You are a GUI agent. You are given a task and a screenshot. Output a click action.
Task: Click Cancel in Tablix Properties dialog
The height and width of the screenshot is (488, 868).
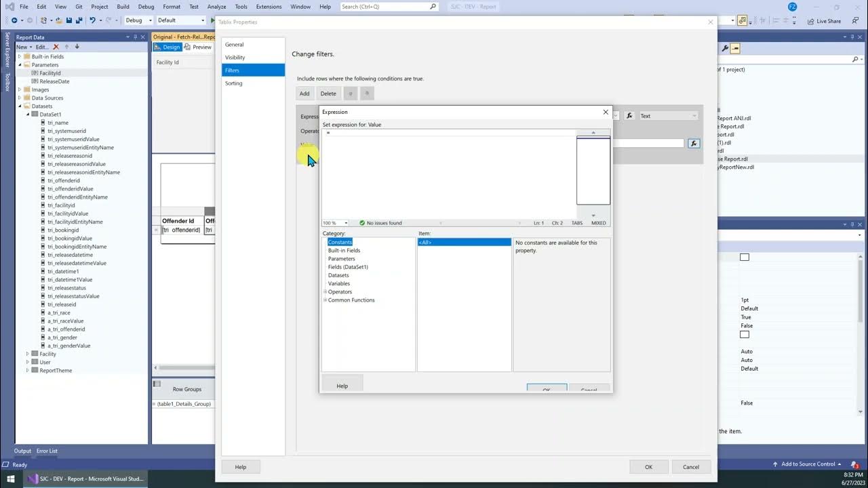tap(691, 467)
